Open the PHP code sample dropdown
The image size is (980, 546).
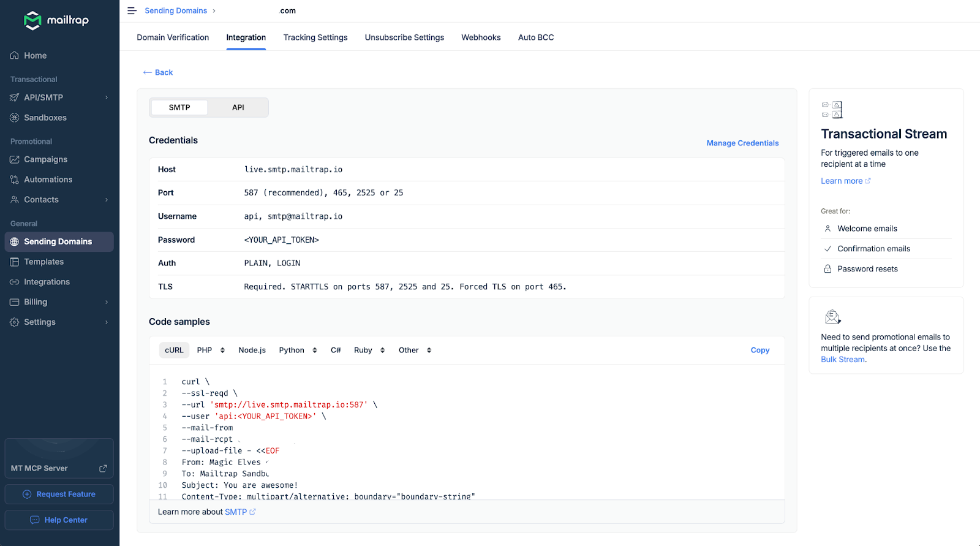pyautogui.click(x=211, y=350)
